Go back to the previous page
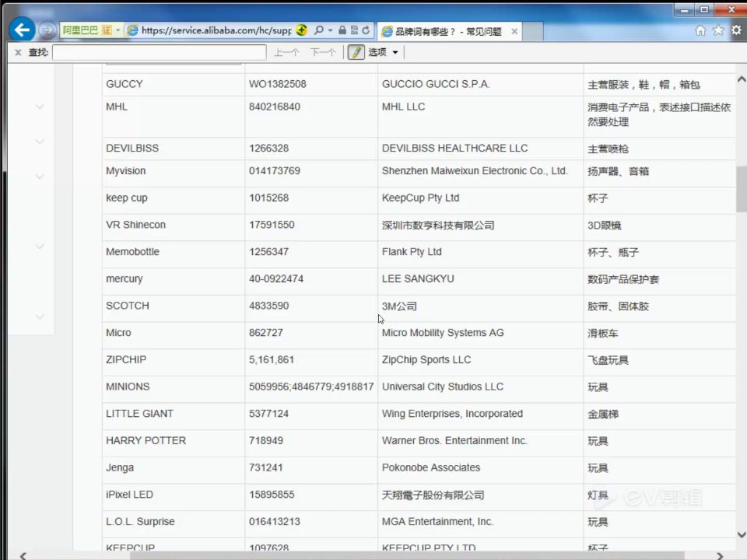 pyautogui.click(x=22, y=30)
